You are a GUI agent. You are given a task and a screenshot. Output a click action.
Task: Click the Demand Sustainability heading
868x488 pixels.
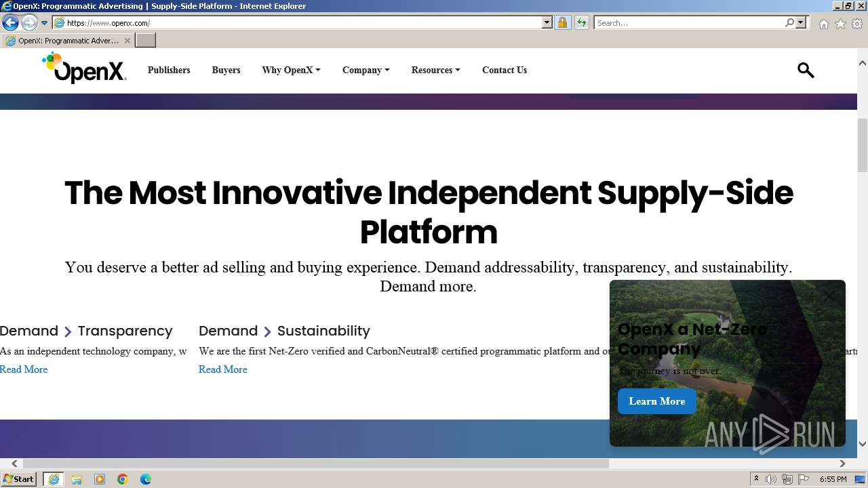pyautogui.click(x=284, y=331)
